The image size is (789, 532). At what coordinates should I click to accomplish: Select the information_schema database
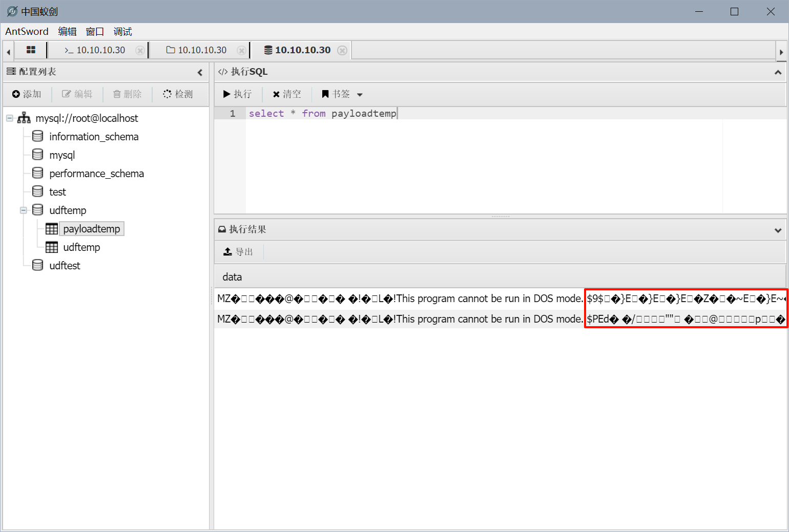coord(94,137)
